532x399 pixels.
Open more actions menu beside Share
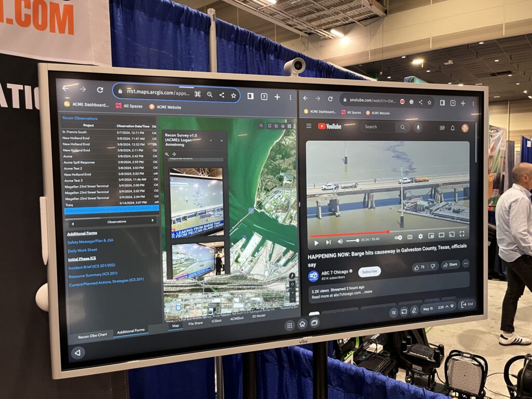(465, 263)
